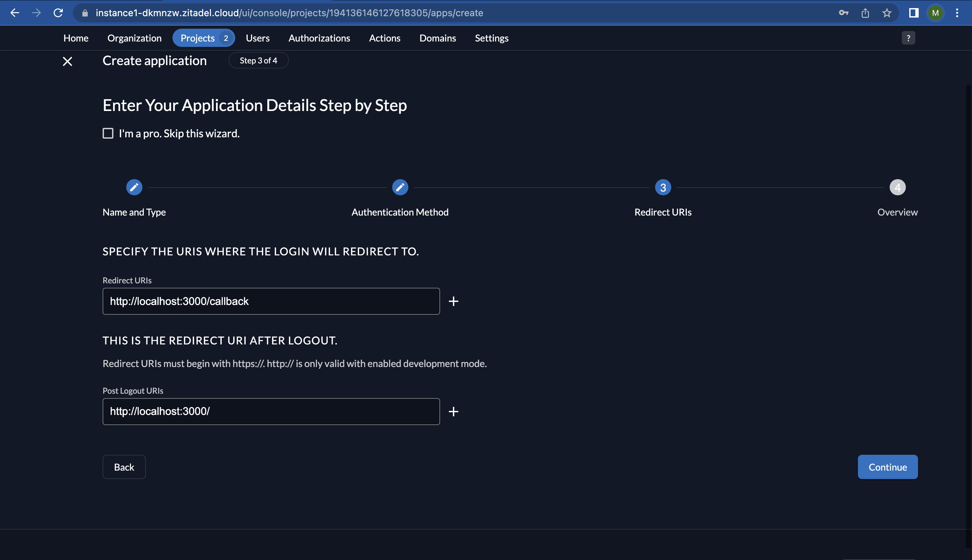Enable "I'm a pro. Skip this wizard" checkbox

pyautogui.click(x=108, y=134)
